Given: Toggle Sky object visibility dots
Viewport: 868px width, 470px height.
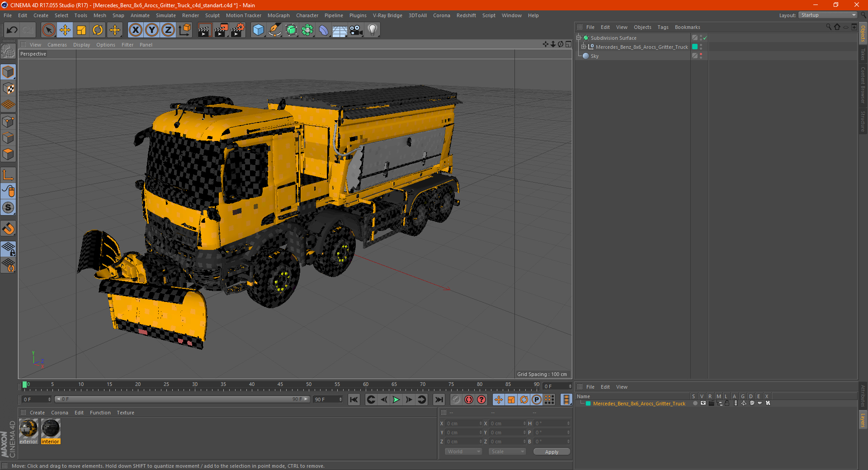Looking at the screenshot, I should (x=701, y=56).
